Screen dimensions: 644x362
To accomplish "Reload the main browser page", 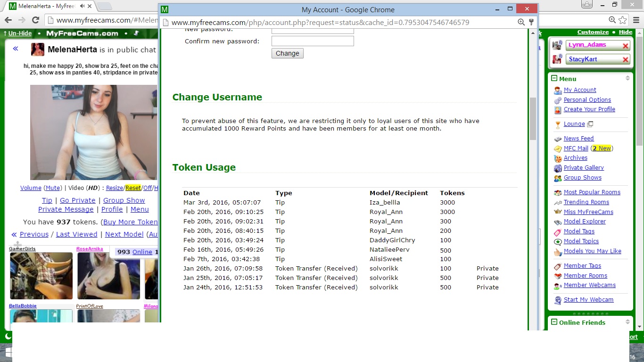I will (35, 20).
